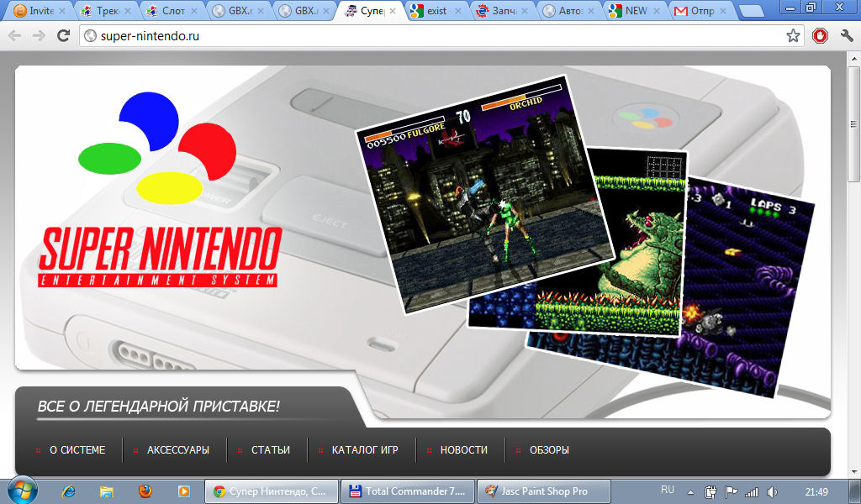
Task: Open the volume speaker tray icon
Action: pyautogui.click(x=772, y=492)
